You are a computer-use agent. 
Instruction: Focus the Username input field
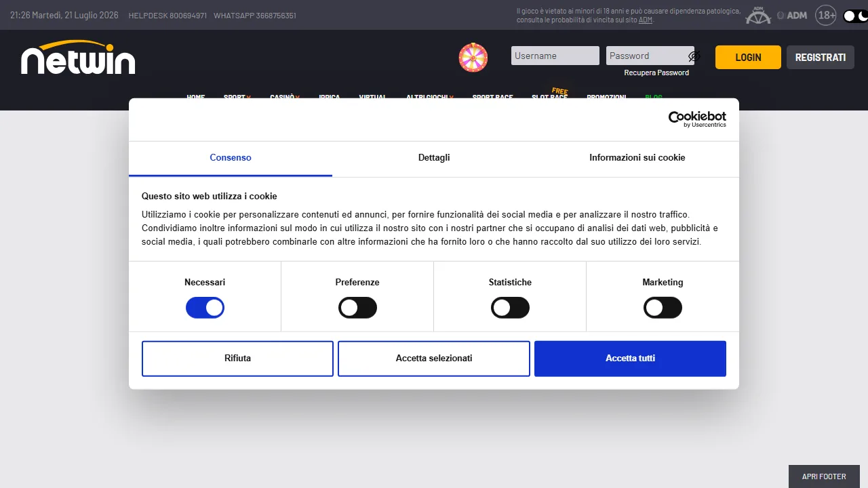click(555, 56)
